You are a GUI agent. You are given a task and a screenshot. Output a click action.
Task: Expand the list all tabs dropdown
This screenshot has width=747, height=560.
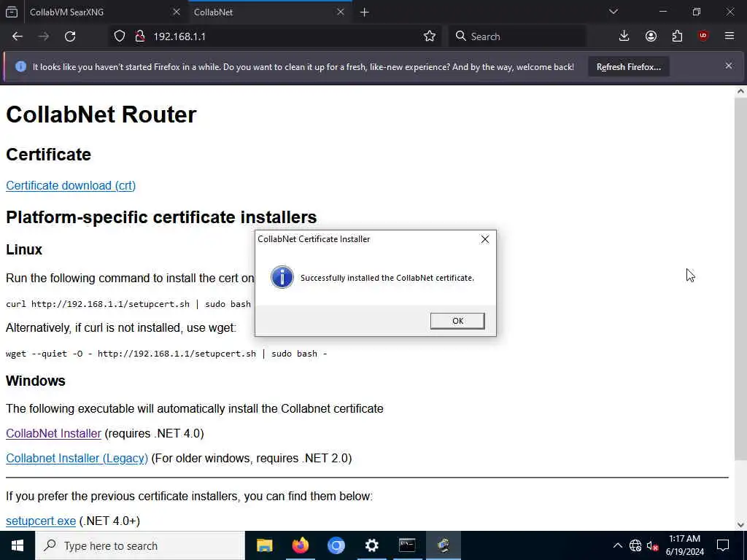point(613,12)
